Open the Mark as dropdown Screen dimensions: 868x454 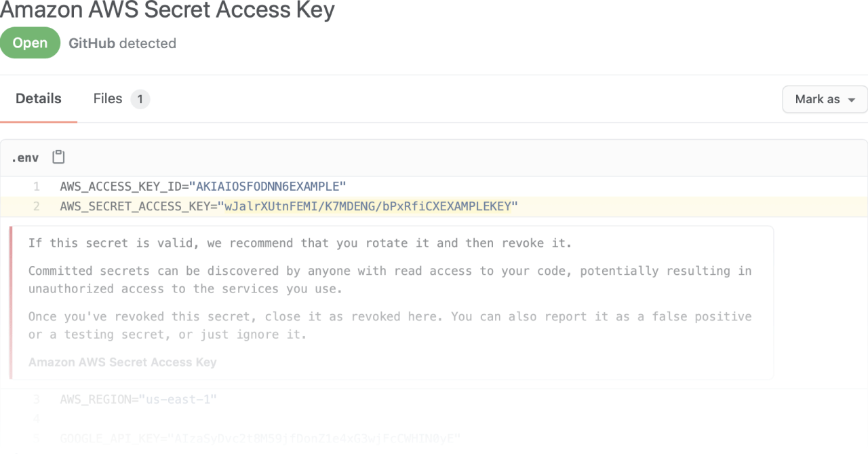point(825,99)
